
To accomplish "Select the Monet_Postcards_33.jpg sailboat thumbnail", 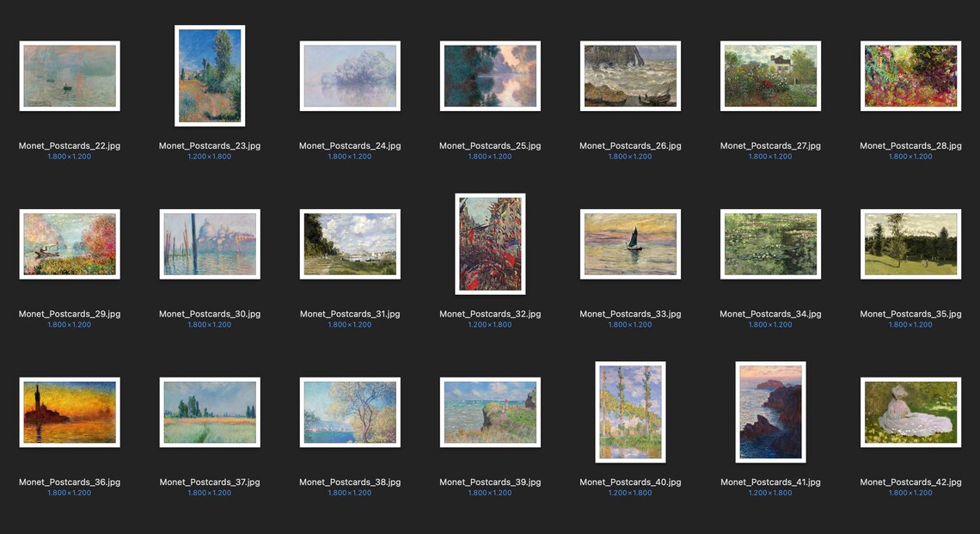I will [x=631, y=244].
